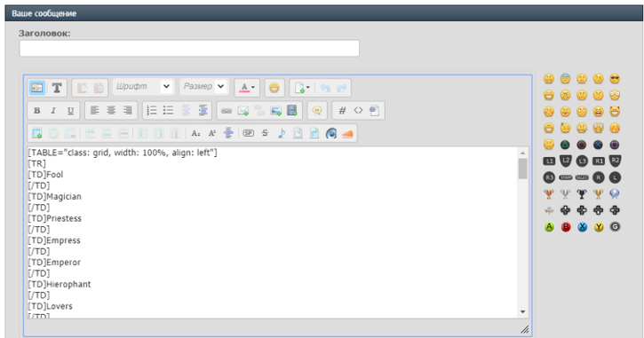This screenshot has height=338, width=644.
Task: Insert the PlayStation circle button smiley
Action: tap(582, 145)
